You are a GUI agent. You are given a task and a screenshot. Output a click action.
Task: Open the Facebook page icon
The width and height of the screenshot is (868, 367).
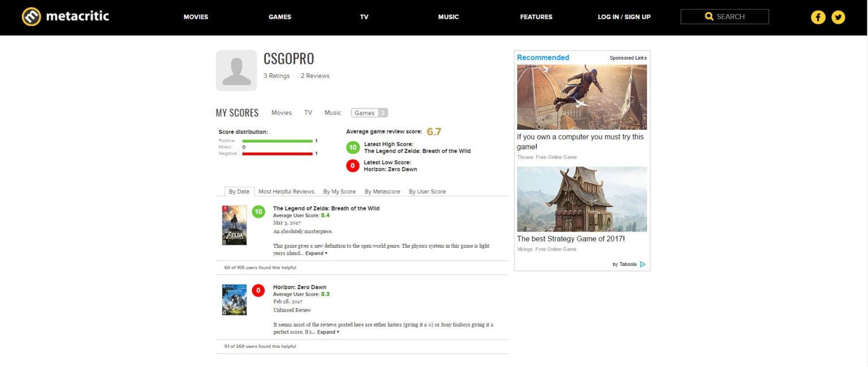click(818, 17)
